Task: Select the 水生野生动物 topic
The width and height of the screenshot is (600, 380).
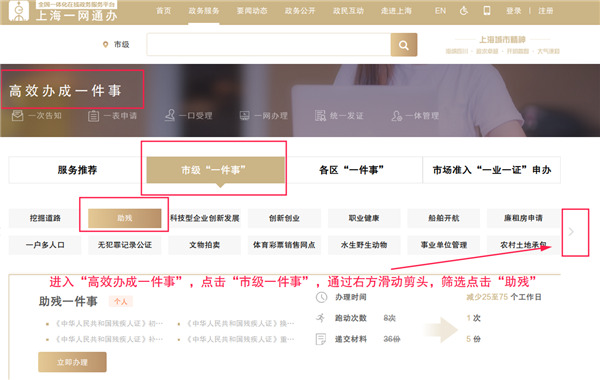Action: 364,245
